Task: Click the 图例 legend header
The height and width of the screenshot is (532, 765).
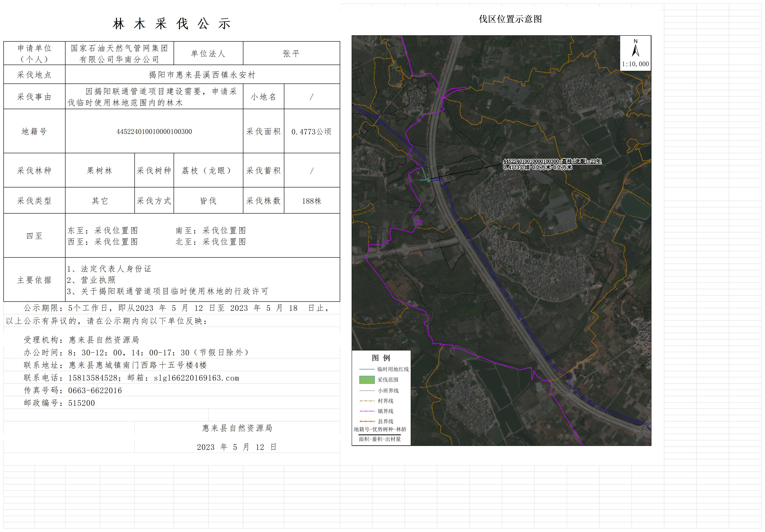Action: (x=381, y=358)
